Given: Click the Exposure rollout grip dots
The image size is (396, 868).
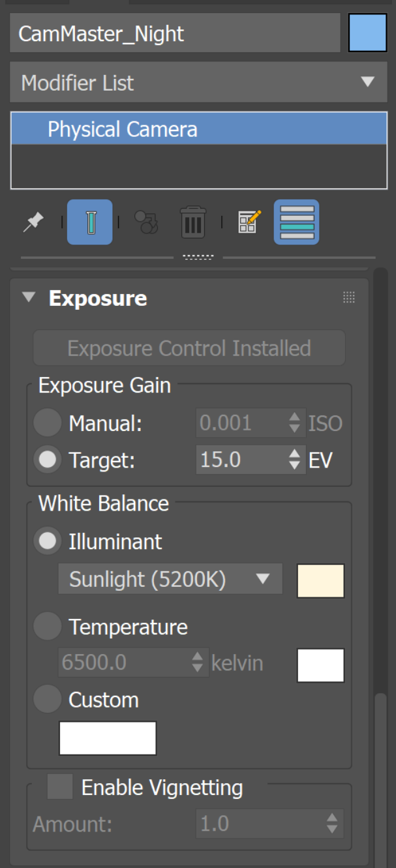Looking at the screenshot, I should tap(349, 298).
